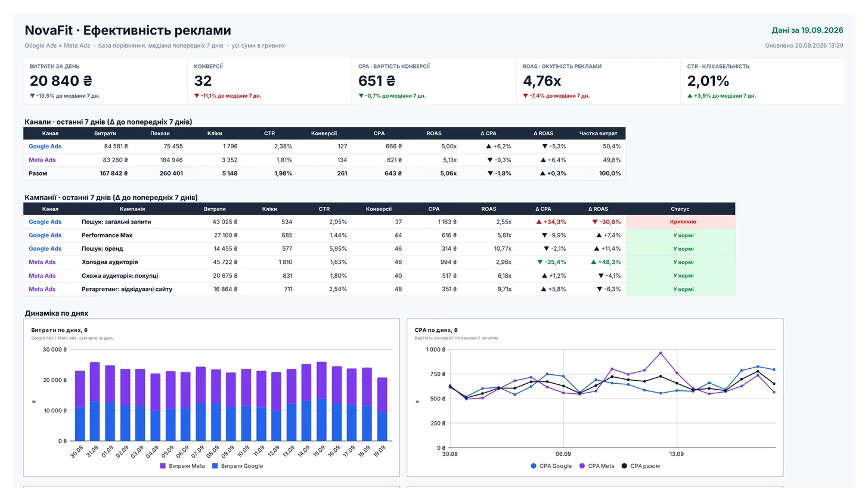Click the -0,7% до медіани 7 дн. delta
The height and width of the screenshot is (488, 868).
392,95
